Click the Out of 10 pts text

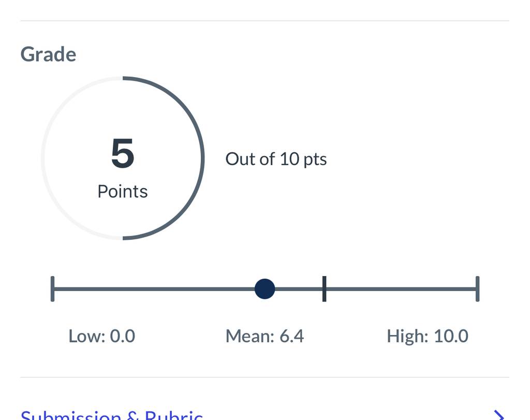click(x=276, y=159)
